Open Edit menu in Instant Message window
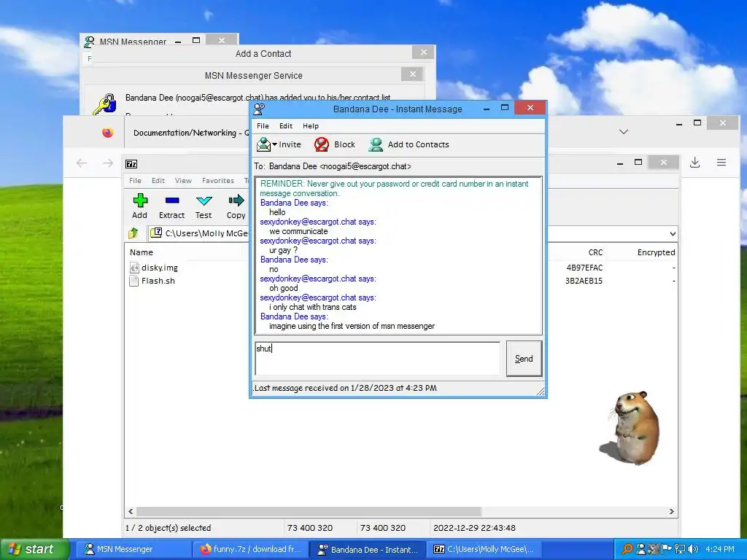This screenshot has width=747, height=560. 286,125
